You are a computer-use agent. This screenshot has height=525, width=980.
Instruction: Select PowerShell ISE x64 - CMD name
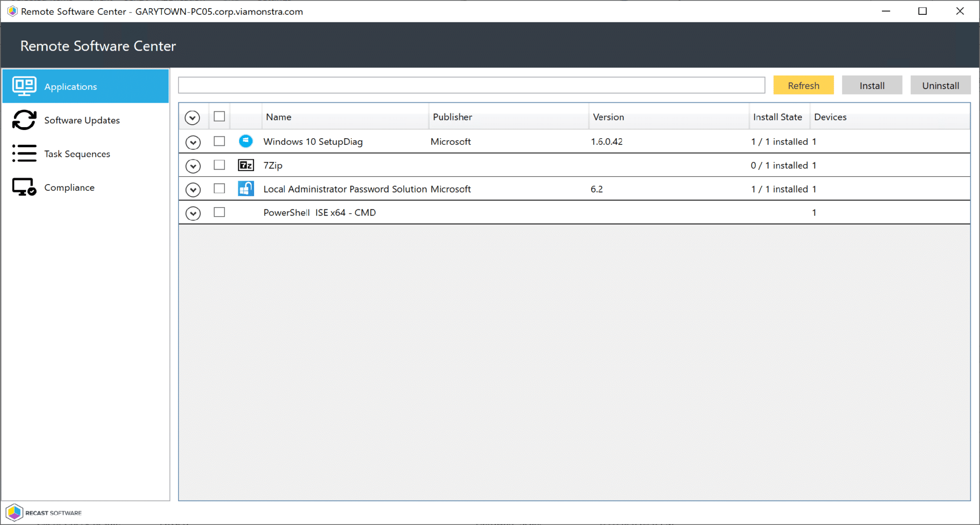click(x=320, y=212)
